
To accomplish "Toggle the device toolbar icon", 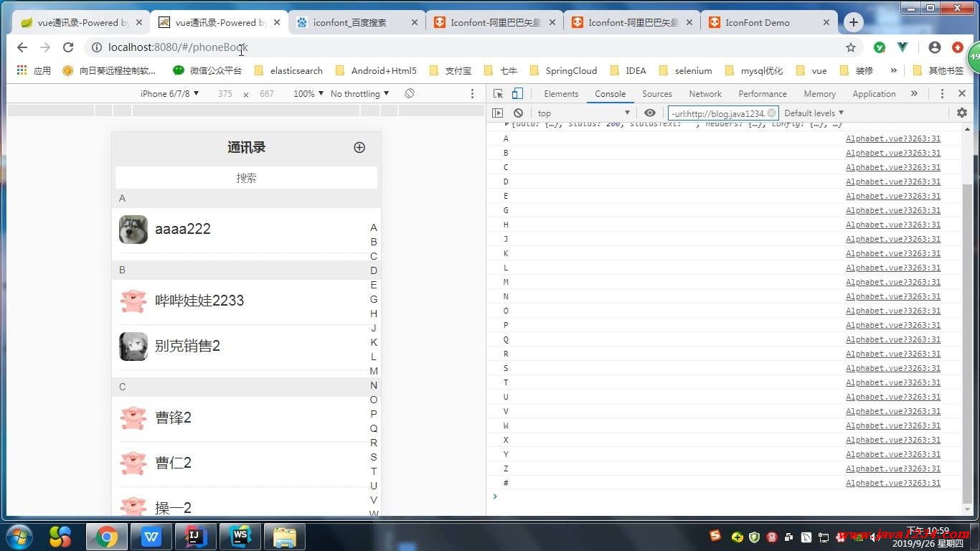I will 517,93.
